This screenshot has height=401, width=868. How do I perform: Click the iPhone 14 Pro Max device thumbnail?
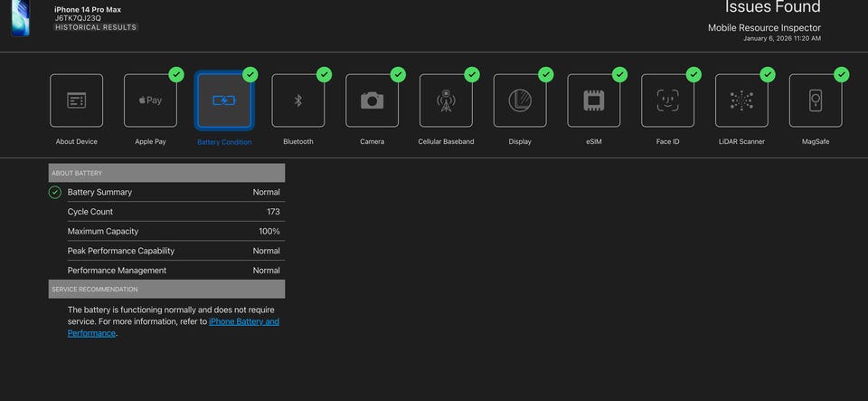pos(21,18)
